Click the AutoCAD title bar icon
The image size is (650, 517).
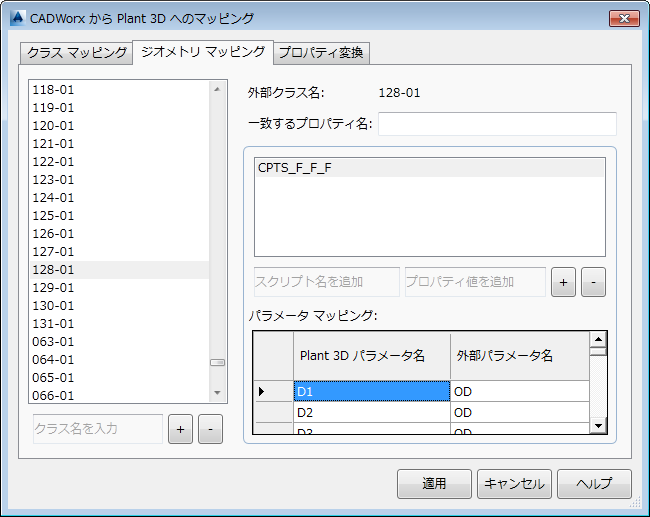18,18
